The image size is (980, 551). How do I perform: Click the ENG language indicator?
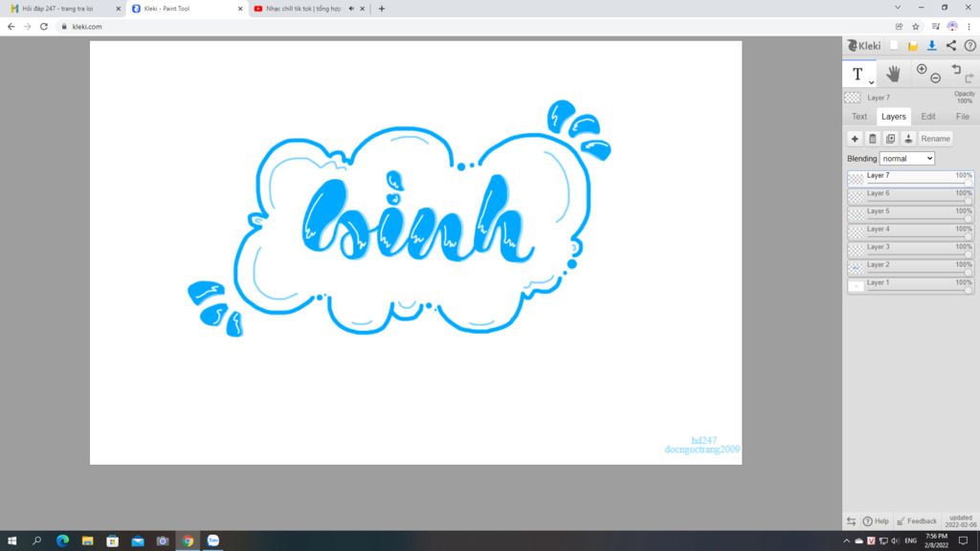911,541
